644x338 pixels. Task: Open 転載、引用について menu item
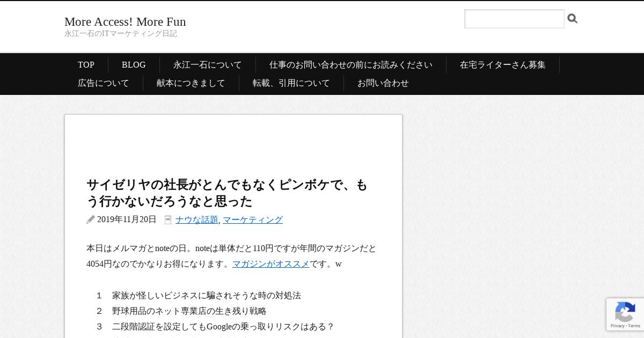[x=291, y=83]
